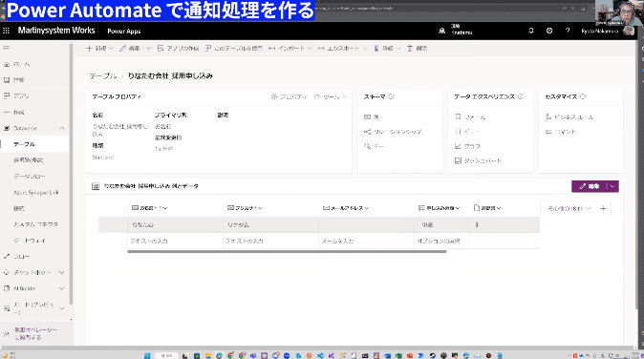Select the リナタム cell in the first row
The height and width of the screenshot is (359, 644).
(x=270, y=224)
